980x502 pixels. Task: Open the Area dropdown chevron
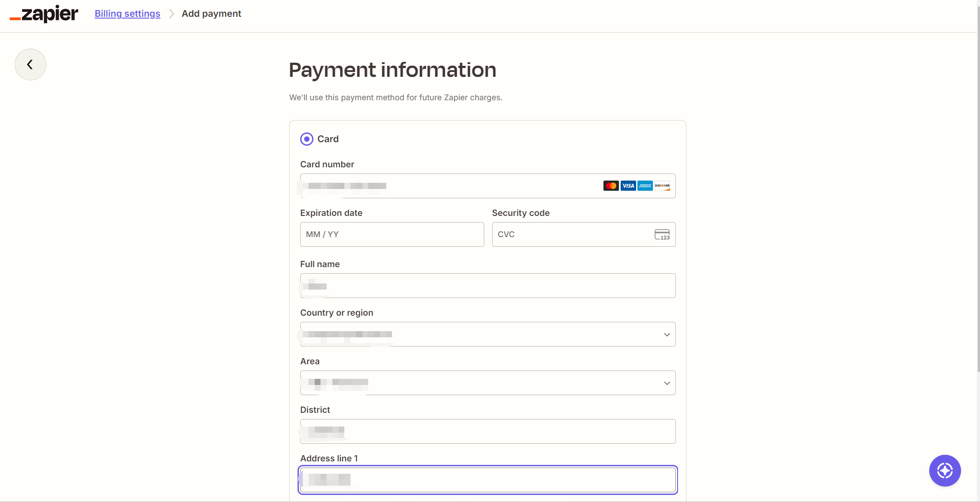pos(667,383)
